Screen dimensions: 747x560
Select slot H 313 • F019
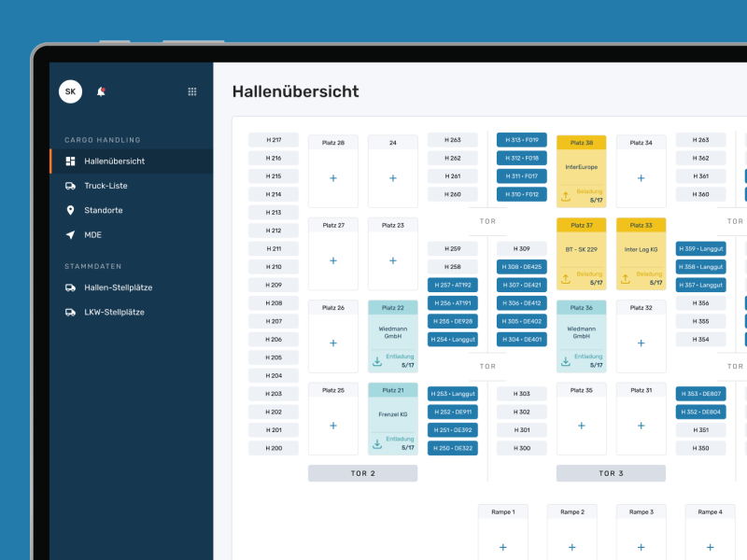tap(522, 140)
